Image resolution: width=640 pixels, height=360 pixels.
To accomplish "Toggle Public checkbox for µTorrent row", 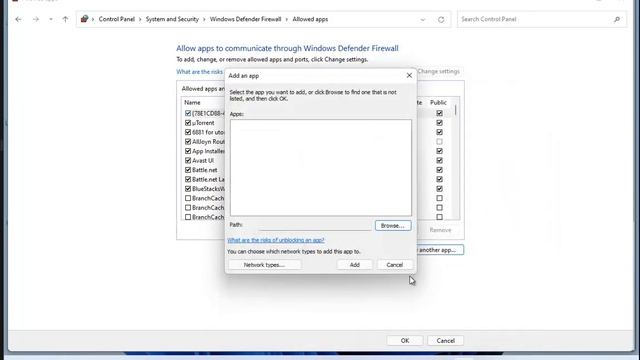I will pos(439,123).
